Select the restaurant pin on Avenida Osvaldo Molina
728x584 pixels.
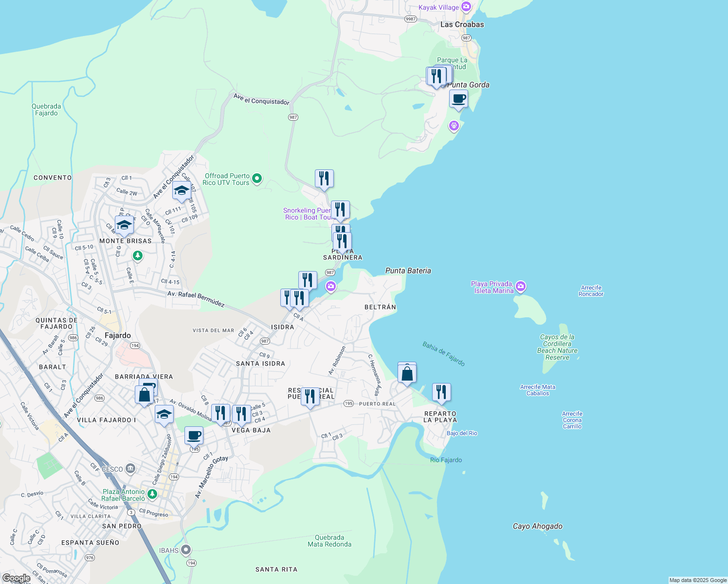tap(221, 412)
